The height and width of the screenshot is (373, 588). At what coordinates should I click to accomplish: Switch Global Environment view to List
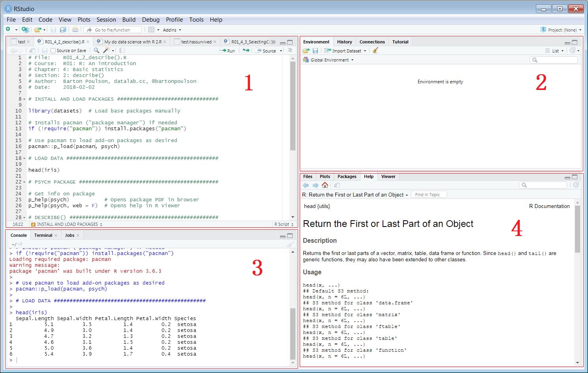(555, 51)
